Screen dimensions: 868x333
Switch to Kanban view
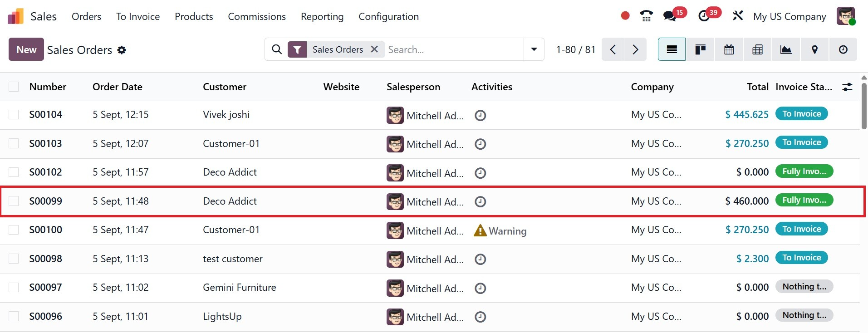[x=700, y=49]
